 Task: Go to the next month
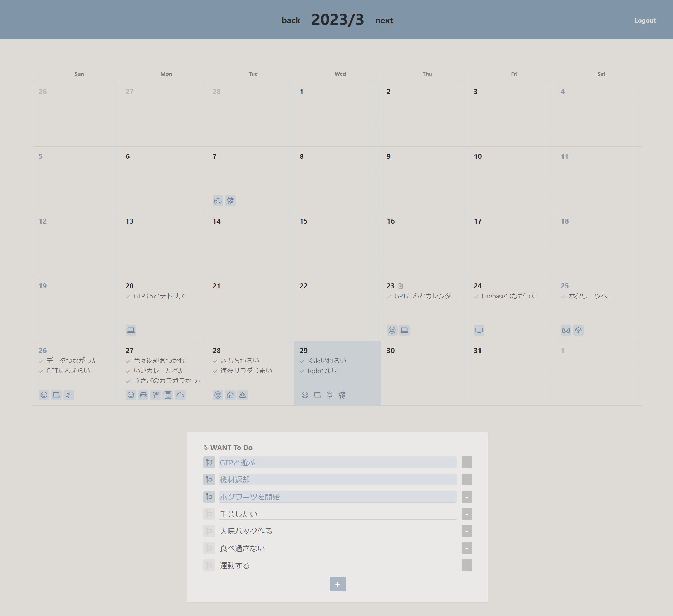pyautogui.click(x=384, y=20)
